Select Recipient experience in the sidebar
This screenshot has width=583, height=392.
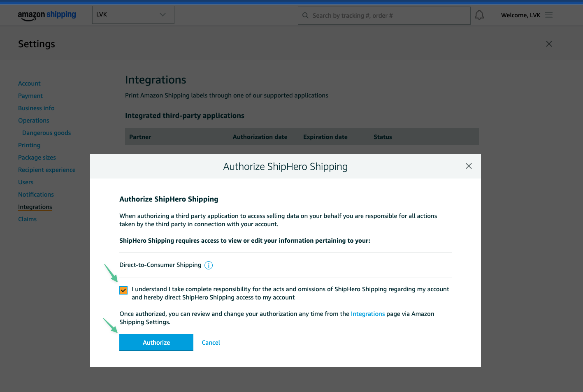pos(47,170)
